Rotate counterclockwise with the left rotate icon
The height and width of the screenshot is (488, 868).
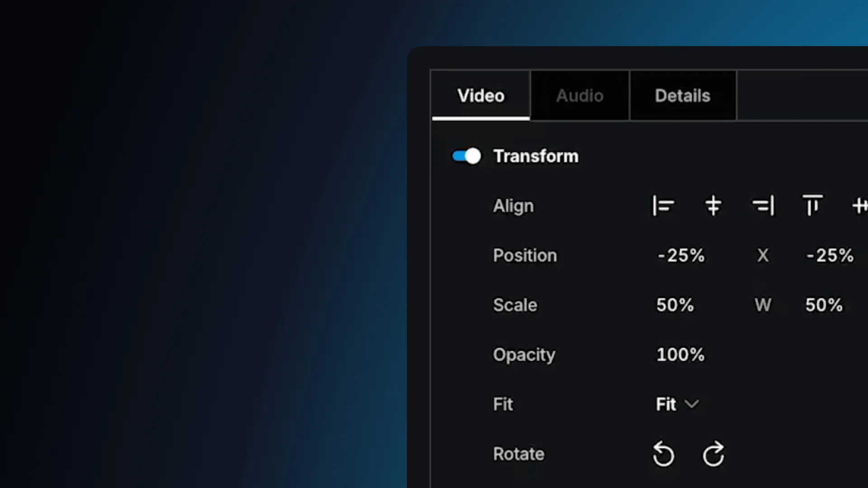click(x=663, y=454)
